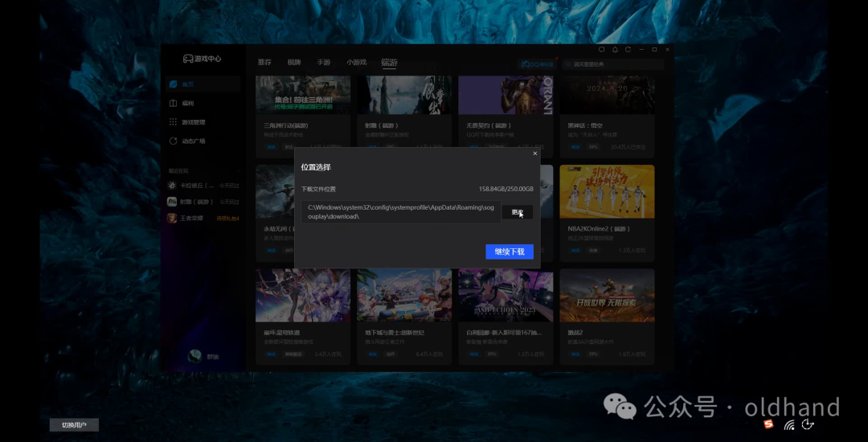Open the 白荆回廊 game card thumbnail

506,296
